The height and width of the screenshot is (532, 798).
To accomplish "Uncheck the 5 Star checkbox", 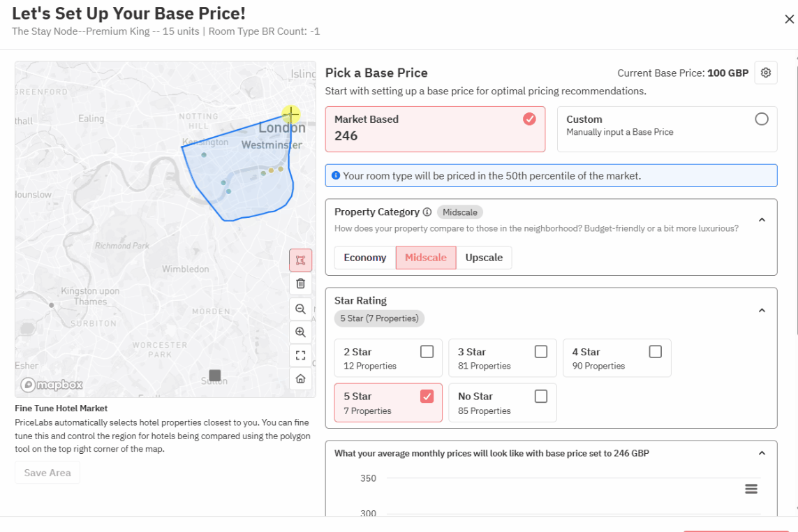I will point(427,396).
